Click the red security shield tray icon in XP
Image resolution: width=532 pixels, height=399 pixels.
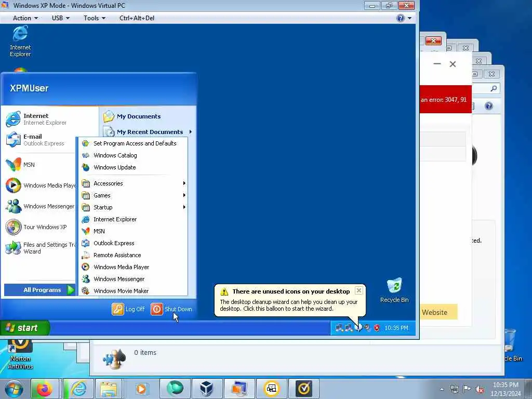377,328
